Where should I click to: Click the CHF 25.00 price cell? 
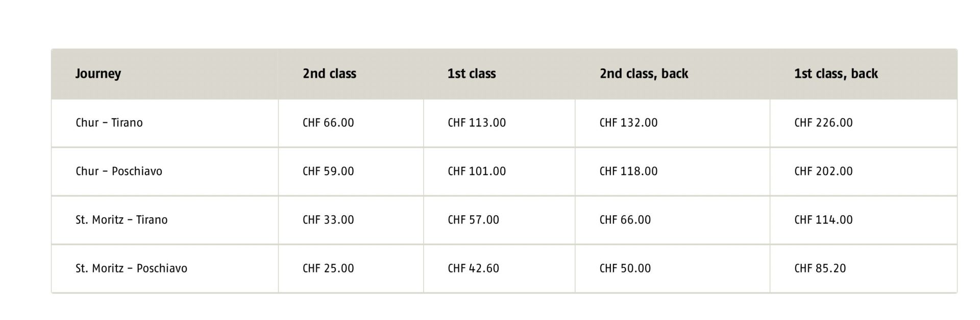click(328, 268)
